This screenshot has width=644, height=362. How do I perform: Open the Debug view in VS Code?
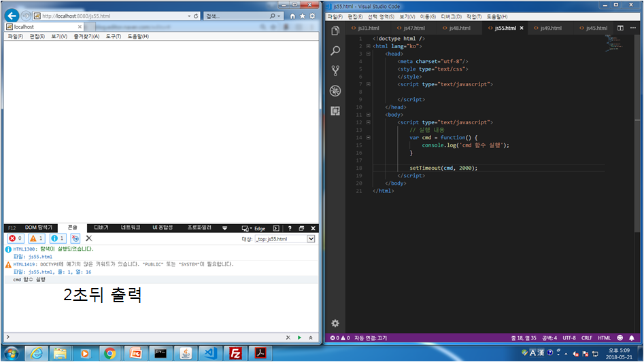335,90
